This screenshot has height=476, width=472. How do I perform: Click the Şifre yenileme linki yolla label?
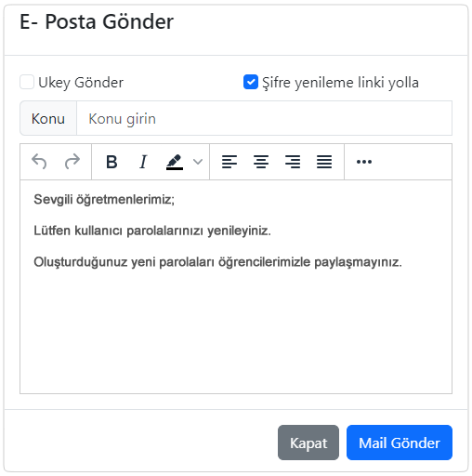coord(340,83)
